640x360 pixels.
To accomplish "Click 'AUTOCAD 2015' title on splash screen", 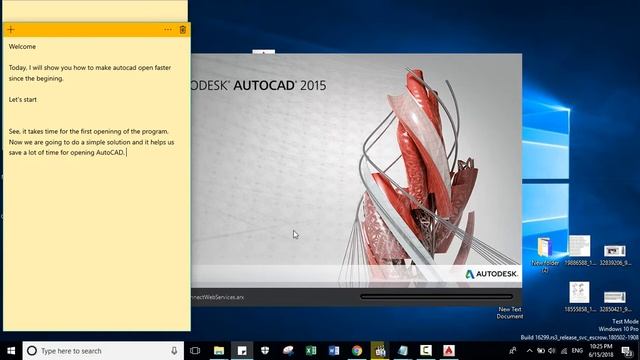I will coord(280,85).
